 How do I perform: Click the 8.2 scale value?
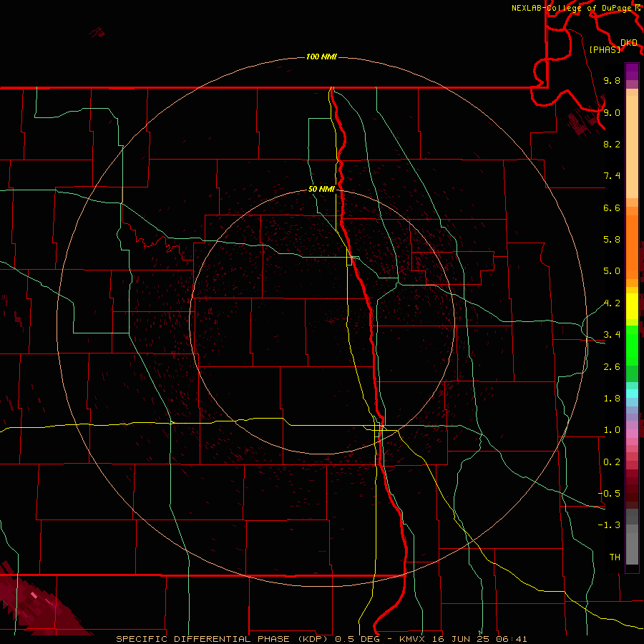click(x=612, y=144)
